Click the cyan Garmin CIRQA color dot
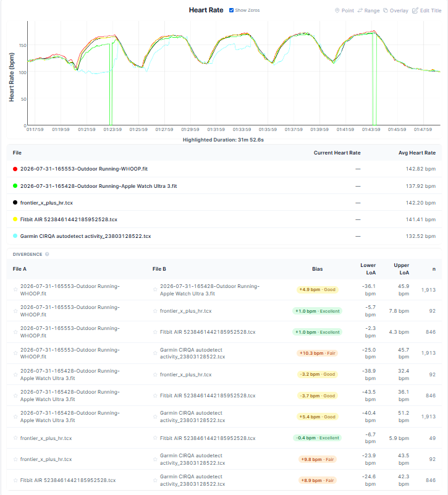The image size is (448, 495). 15,236
